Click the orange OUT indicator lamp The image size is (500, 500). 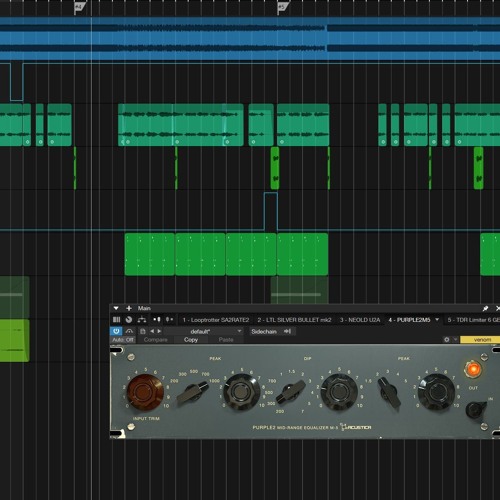pyautogui.click(x=473, y=369)
